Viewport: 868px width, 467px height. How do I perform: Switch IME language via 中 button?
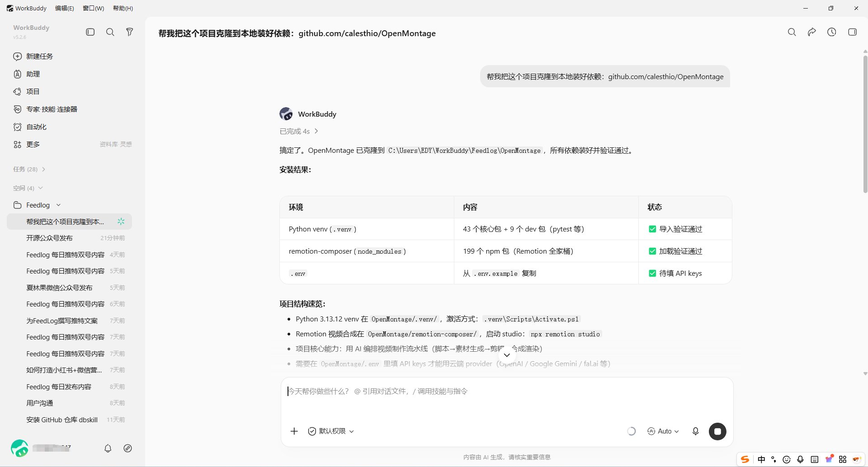point(762,459)
